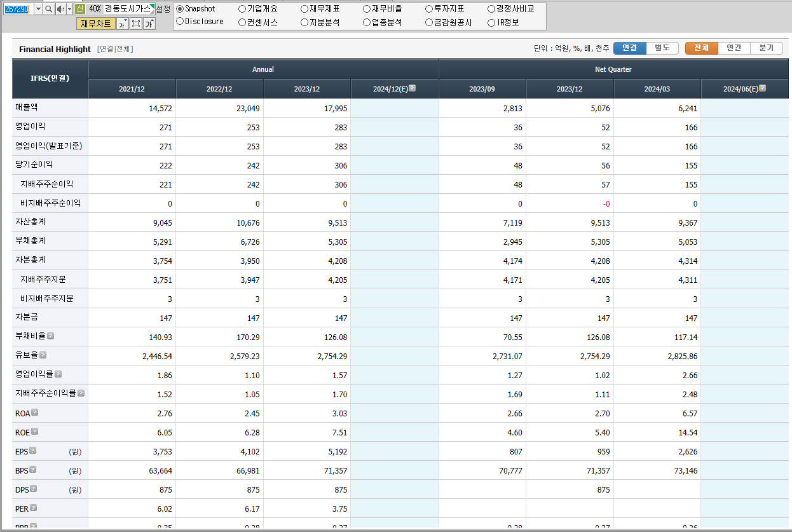The height and width of the screenshot is (532, 792).
Task: Click the stock search magnifier icon
Action: tap(49, 9)
